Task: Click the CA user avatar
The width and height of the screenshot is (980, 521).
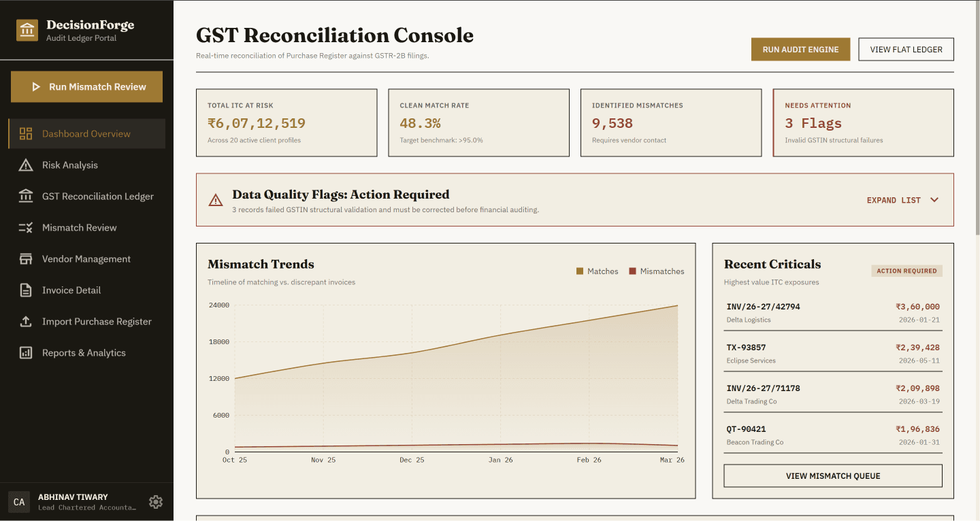Action: [x=19, y=502]
